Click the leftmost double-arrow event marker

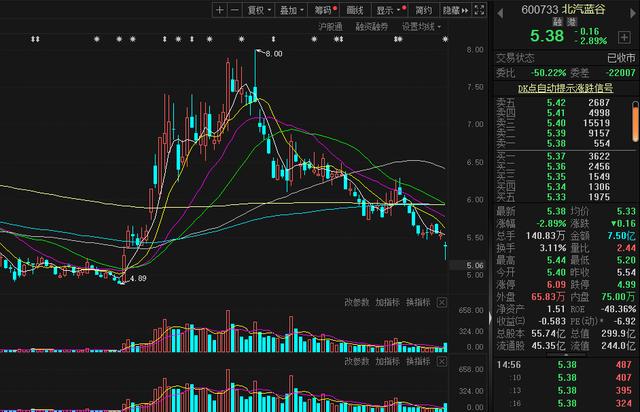35,39
